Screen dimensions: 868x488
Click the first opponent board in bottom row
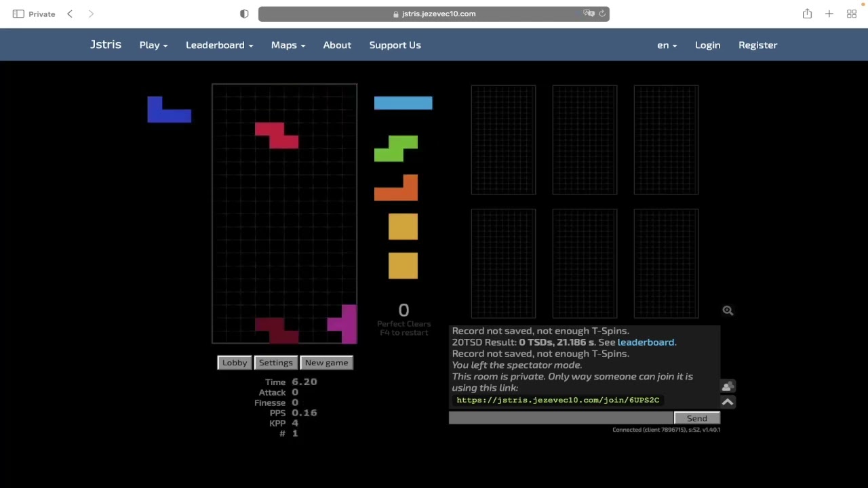(503, 264)
